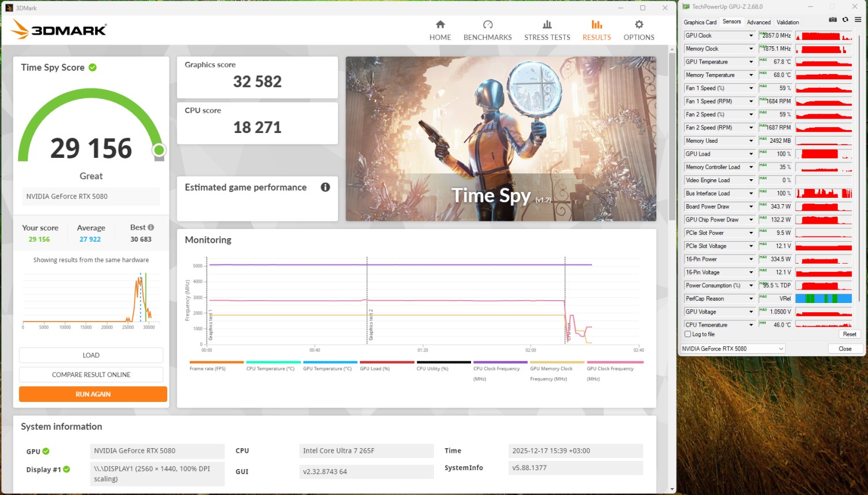Click the RUN AGAIN button
This screenshot has width=868, height=495.
[93, 394]
